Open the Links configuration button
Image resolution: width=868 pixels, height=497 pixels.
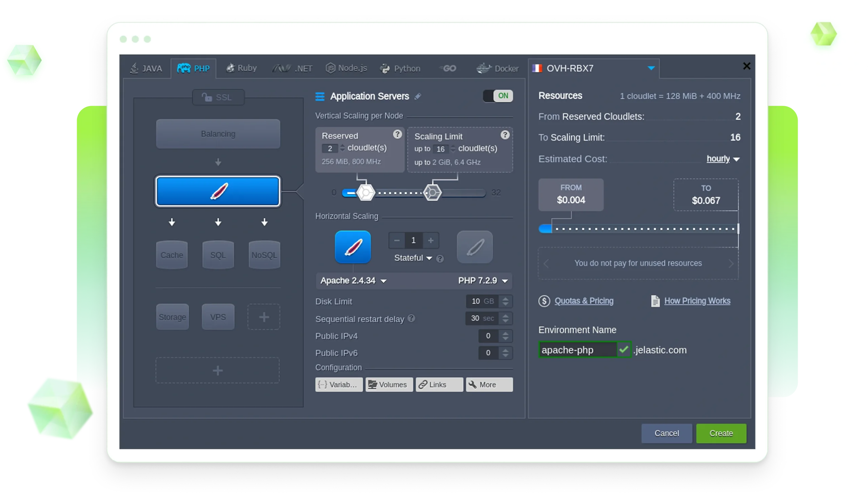pyautogui.click(x=439, y=385)
